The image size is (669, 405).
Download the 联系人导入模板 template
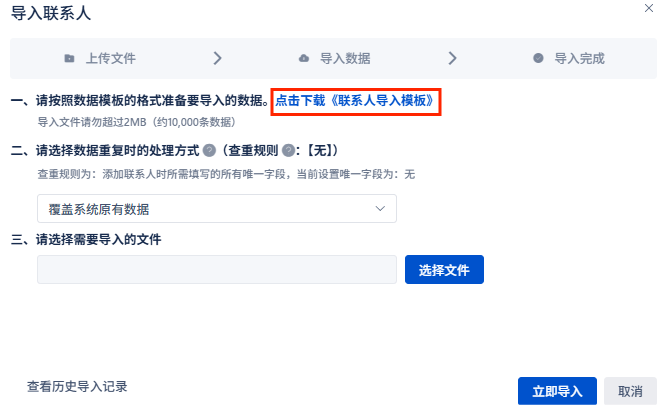pyautogui.click(x=355, y=101)
